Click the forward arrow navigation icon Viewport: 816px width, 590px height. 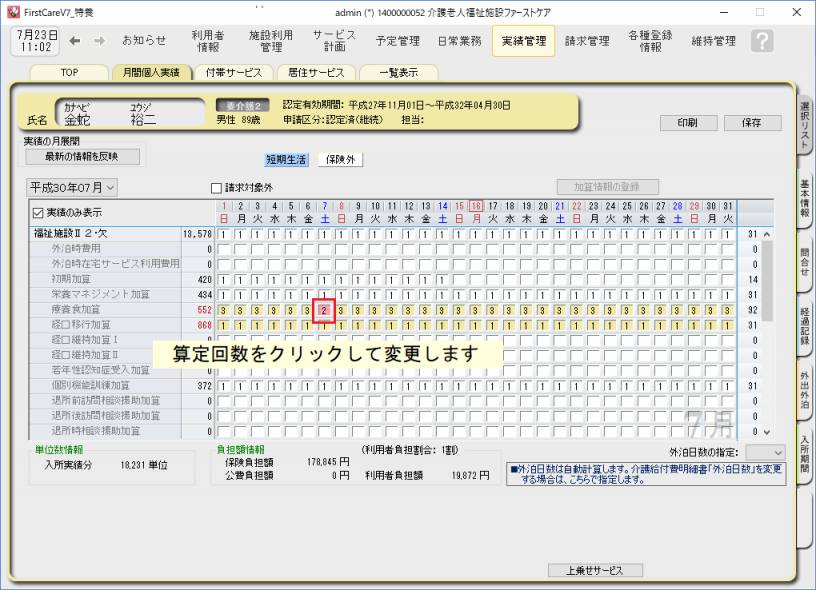pyautogui.click(x=101, y=41)
